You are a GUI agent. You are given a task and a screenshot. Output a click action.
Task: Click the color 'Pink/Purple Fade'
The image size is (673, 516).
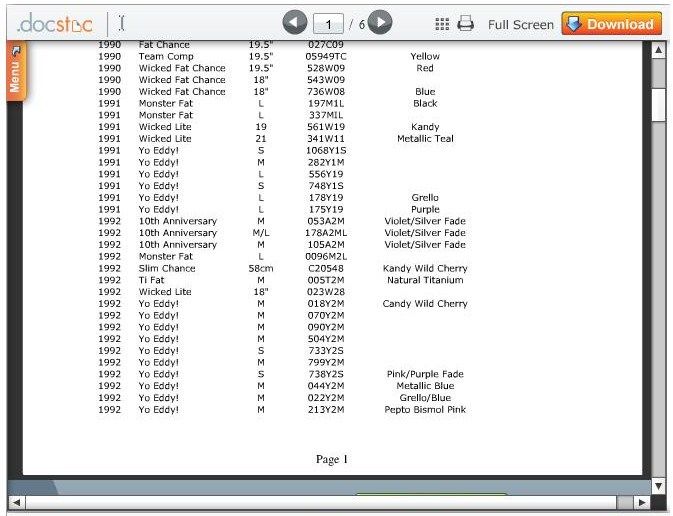pyautogui.click(x=425, y=374)
